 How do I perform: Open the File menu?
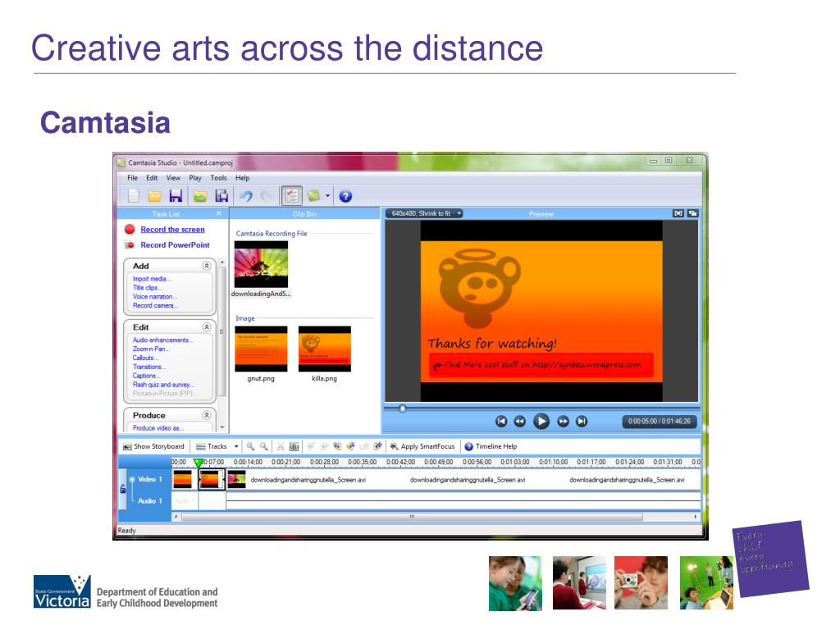pos(132,178)
